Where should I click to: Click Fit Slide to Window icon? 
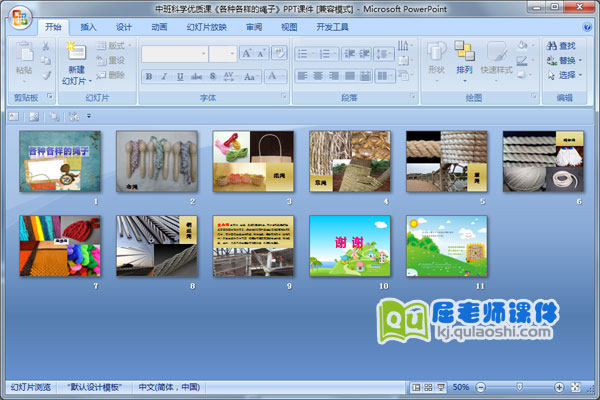tap(576, 387)
